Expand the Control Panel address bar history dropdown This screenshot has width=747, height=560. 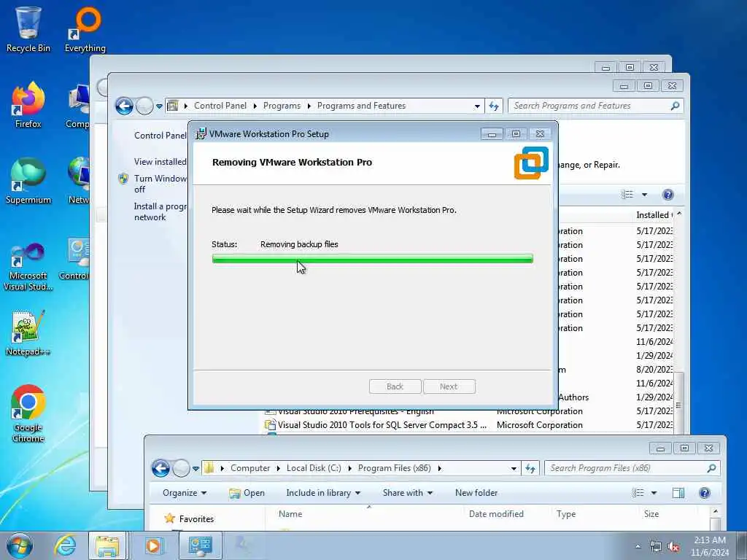[x=477, y=106]
